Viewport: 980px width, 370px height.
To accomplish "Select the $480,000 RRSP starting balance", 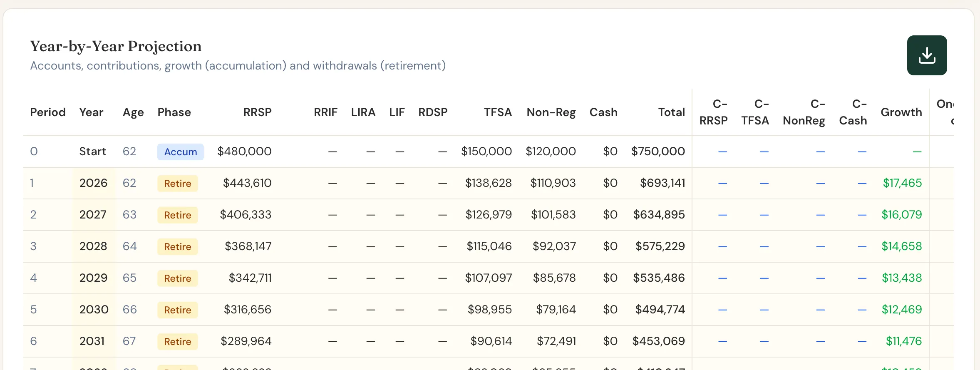I will 244,151.
